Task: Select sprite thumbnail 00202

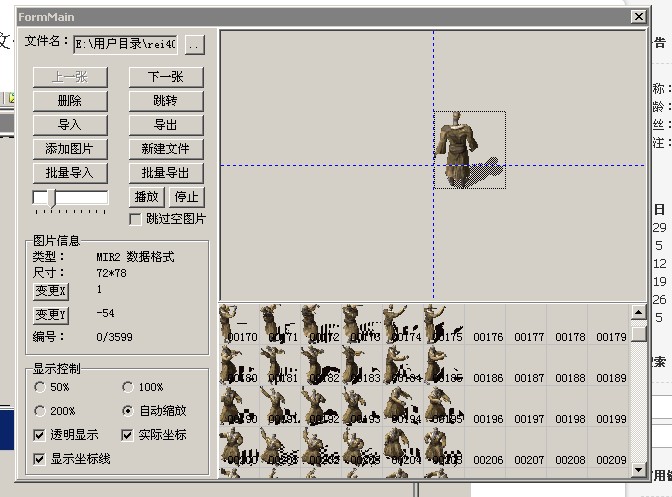Action: tap(321, 447)
